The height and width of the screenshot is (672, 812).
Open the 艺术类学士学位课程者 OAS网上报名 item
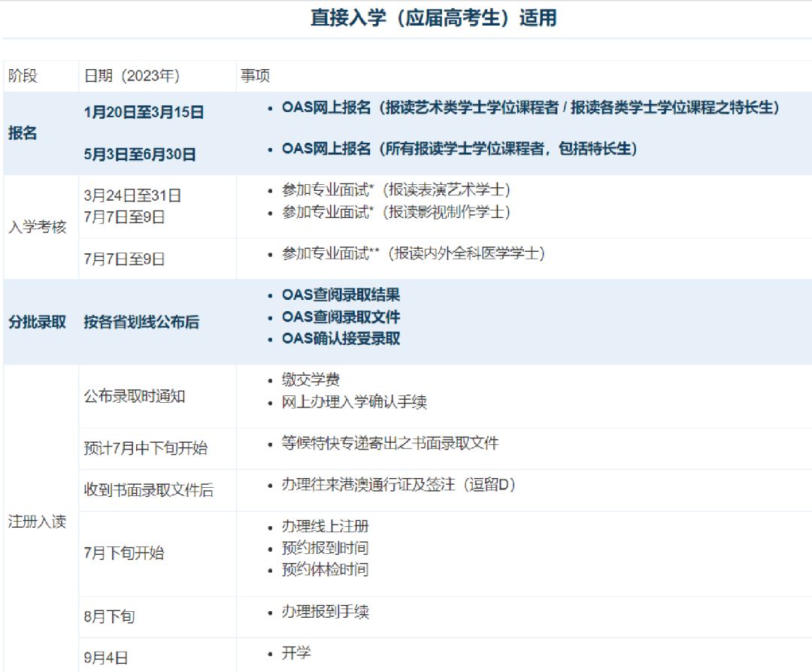coord(531,107)
